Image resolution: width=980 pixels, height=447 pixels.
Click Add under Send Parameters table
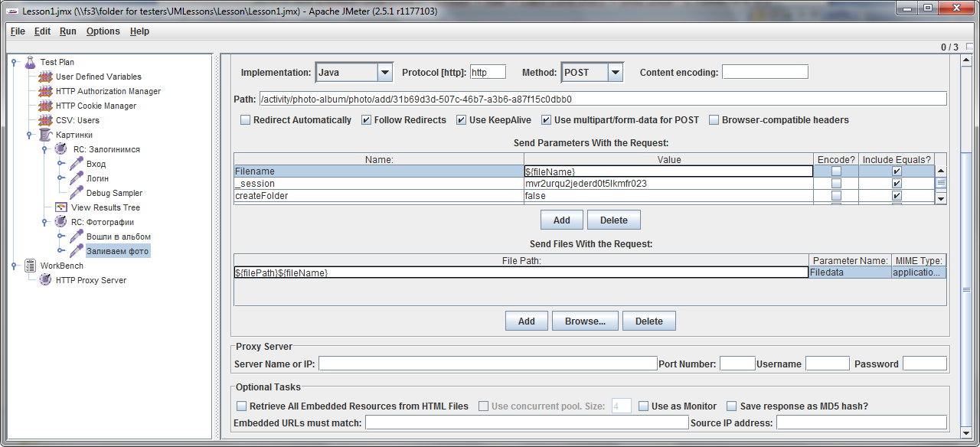coord(562,220)
